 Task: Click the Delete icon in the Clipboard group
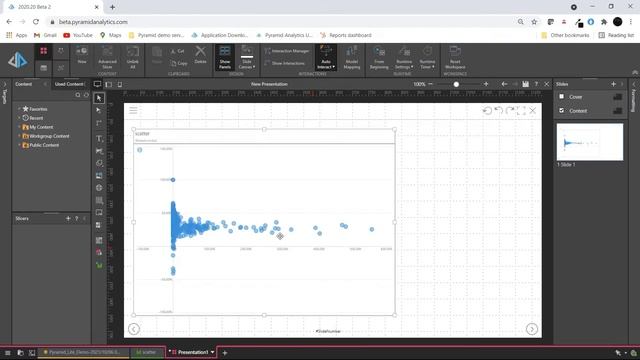[x=200, y=55]
